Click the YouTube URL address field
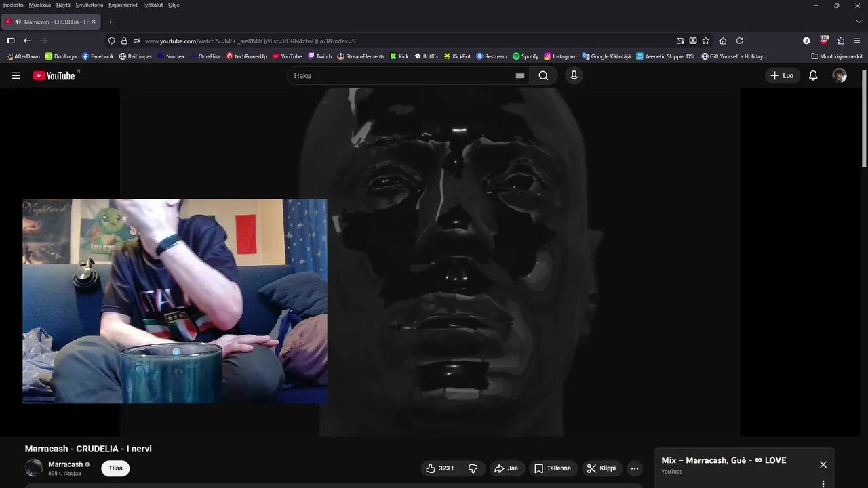Viewport: 868px width, 488px height. click(x=407, y=41)
